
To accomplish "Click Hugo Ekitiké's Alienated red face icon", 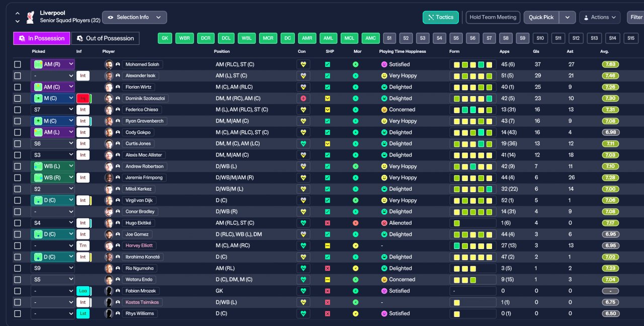I will click(x=384, y=223).
